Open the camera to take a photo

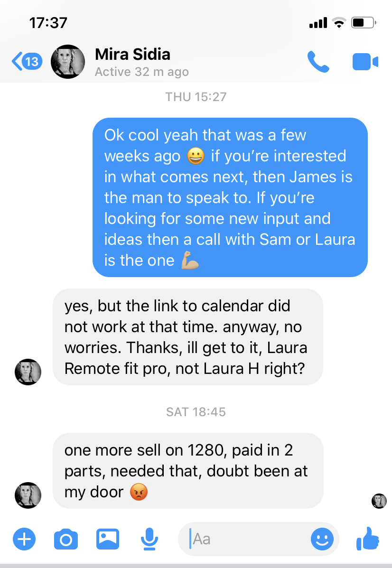(x=65, y=539)
